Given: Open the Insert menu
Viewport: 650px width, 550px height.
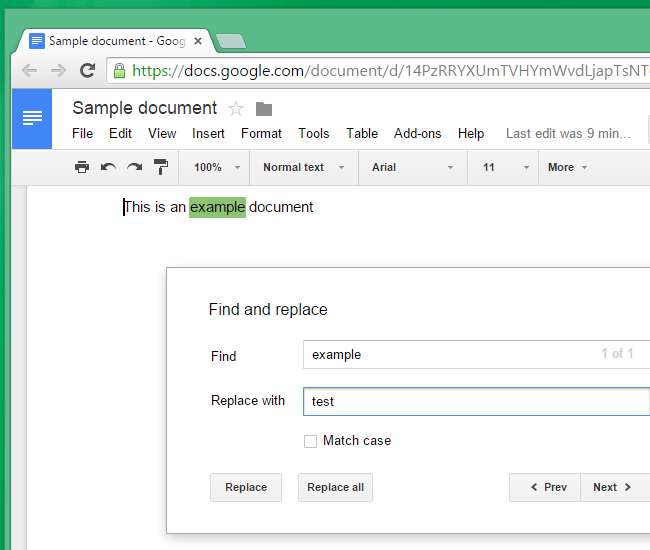Looking at the screenshot, I should pyautogui.click(x=208, y=133).
